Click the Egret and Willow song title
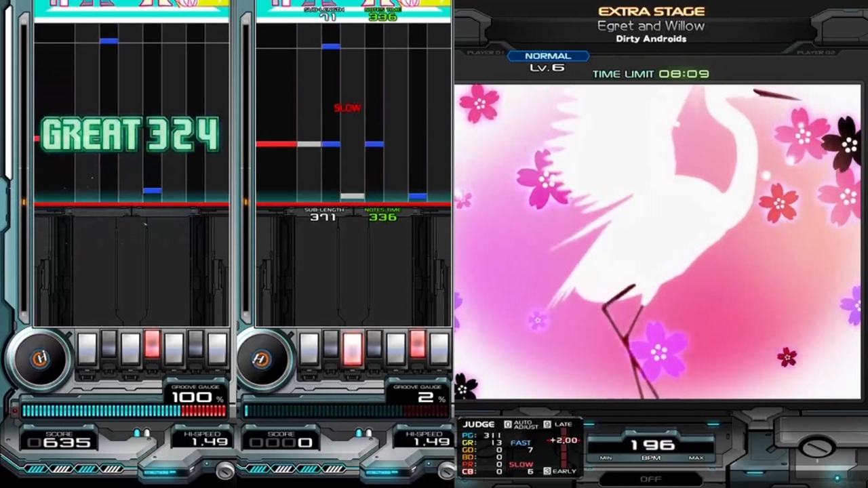Image resolution: width=868 pixels, height=488 pixels. [x=651, y=26]
